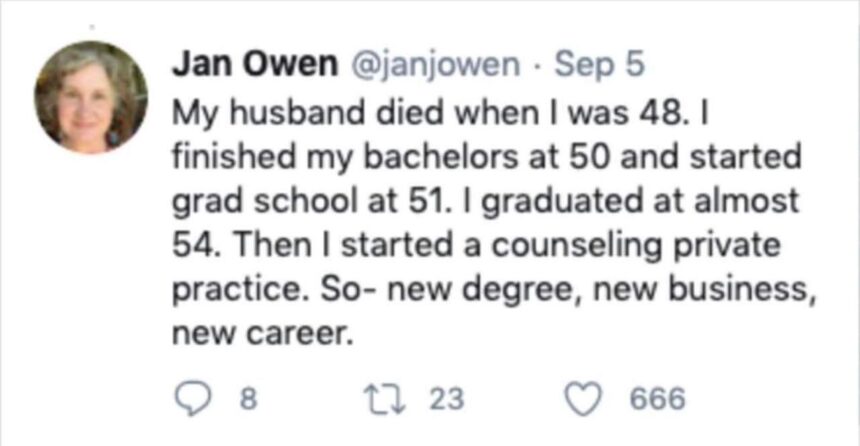Screen dimensions: 860x446
Task: Like the tweet with the heart icon
Action: click(x=582, y=399)
